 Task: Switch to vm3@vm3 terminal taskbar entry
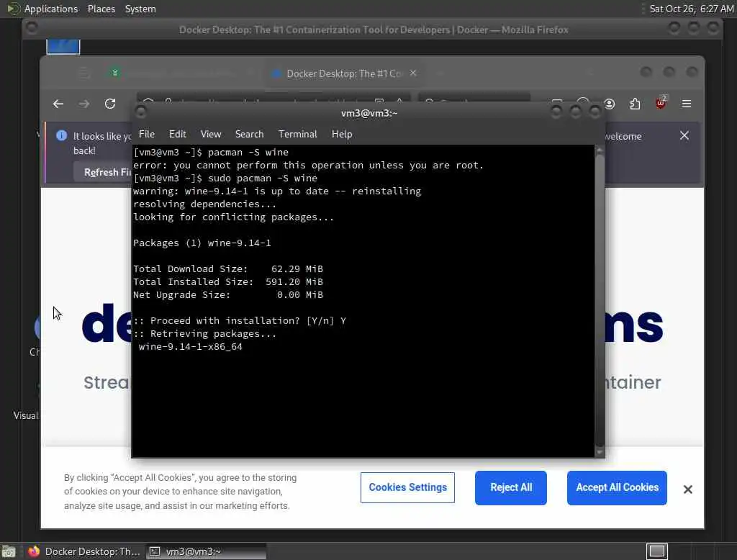point(206,551)
